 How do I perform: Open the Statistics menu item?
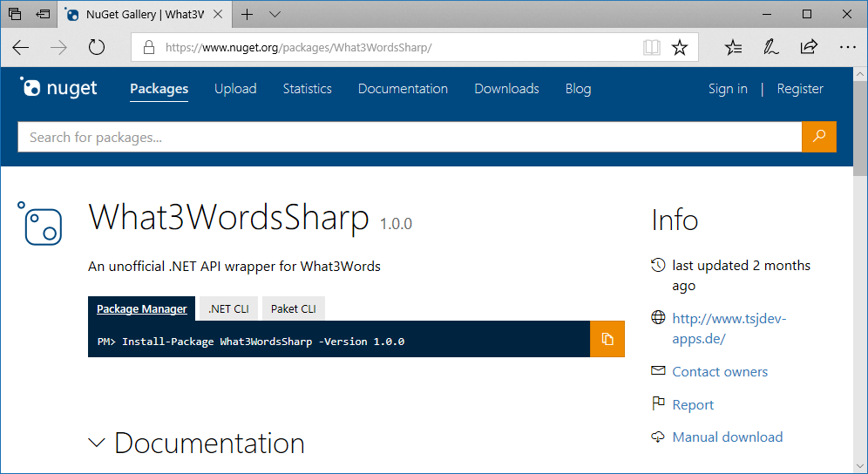pos(307,89)
